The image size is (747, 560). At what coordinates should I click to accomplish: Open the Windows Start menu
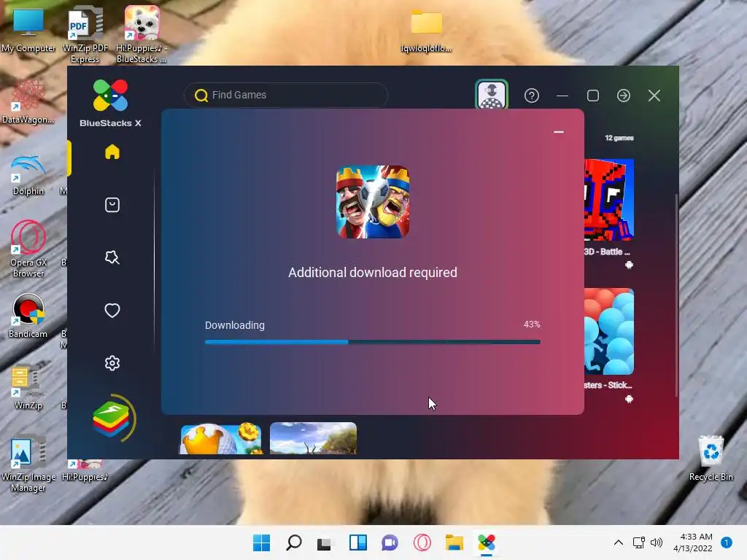click(261, 542)
